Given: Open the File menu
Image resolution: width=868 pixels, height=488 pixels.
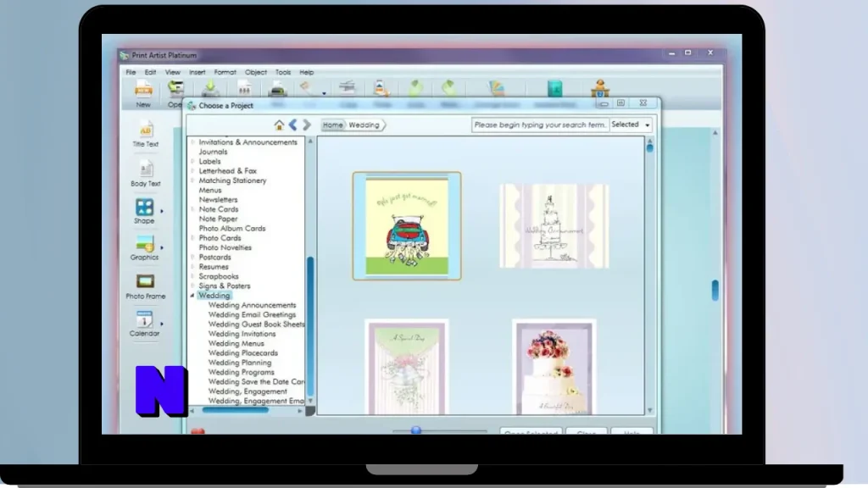Looking at the screenshot, I should [x=131, y=72].
